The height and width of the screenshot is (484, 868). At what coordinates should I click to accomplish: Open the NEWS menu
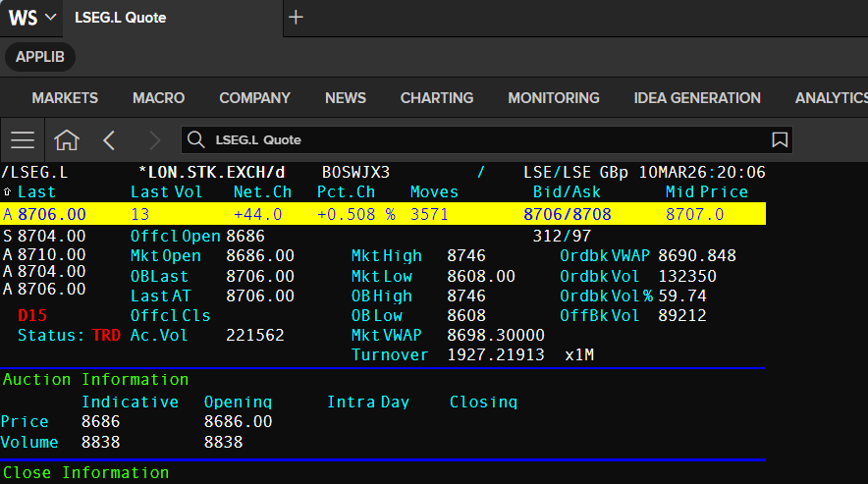pos(346,98)
